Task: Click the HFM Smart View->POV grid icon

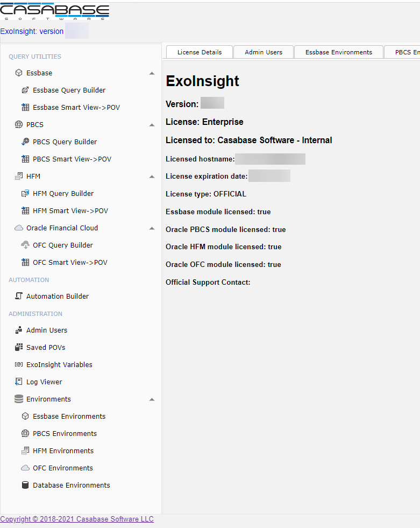Action: (x=25, y=211)
